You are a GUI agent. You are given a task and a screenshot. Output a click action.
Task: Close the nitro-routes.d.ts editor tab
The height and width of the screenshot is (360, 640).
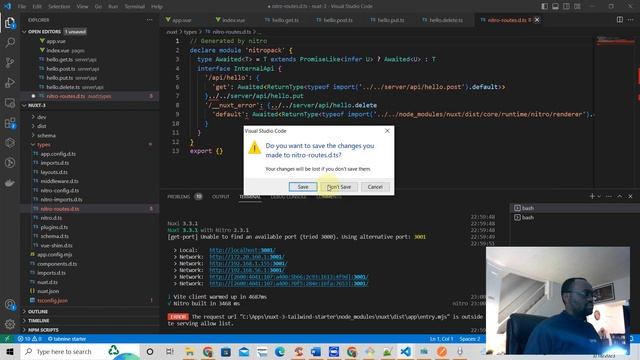pos(537,20)
